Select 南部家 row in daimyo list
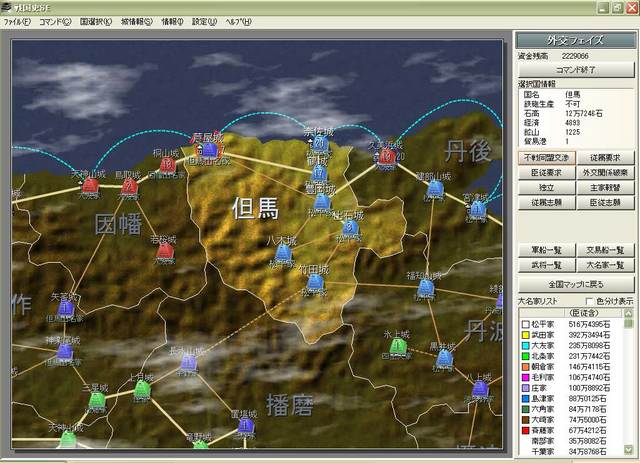Viewport: 640px width, 463px height. [x=571, y=441]
